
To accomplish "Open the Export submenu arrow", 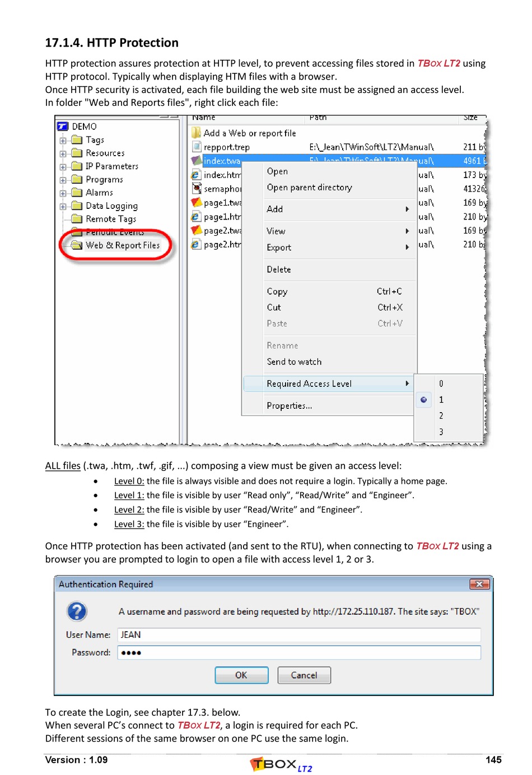I will [407, 247].
